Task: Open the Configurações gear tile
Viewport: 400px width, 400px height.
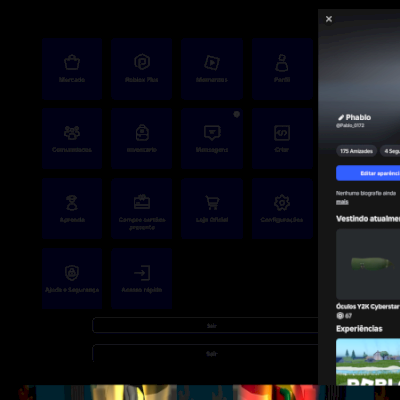Action: 282,208
